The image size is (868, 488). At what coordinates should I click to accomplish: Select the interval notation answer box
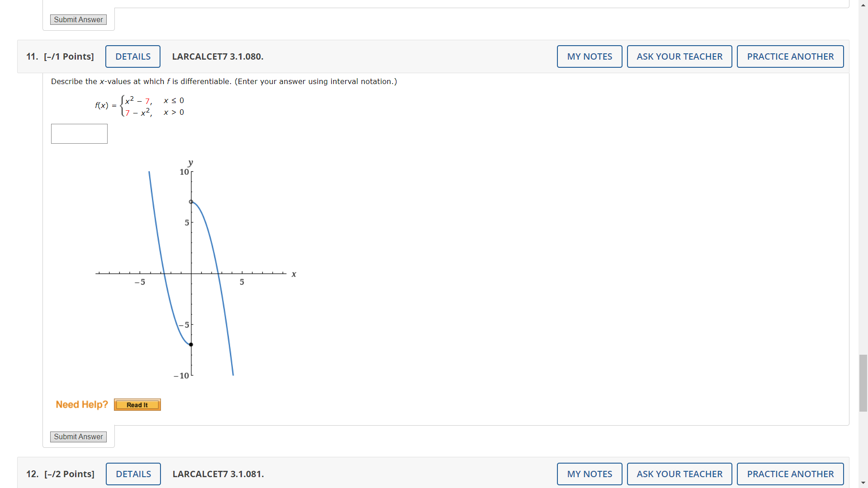(79, 134)
